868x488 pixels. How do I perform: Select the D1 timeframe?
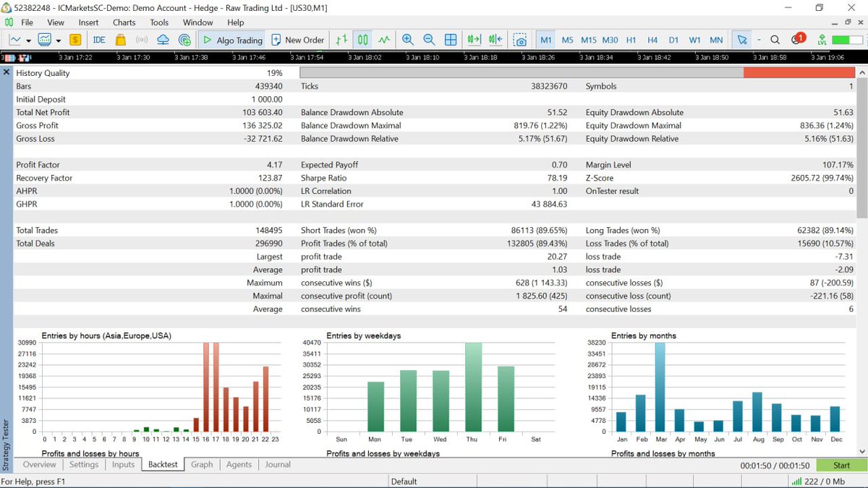coord(673,40)
